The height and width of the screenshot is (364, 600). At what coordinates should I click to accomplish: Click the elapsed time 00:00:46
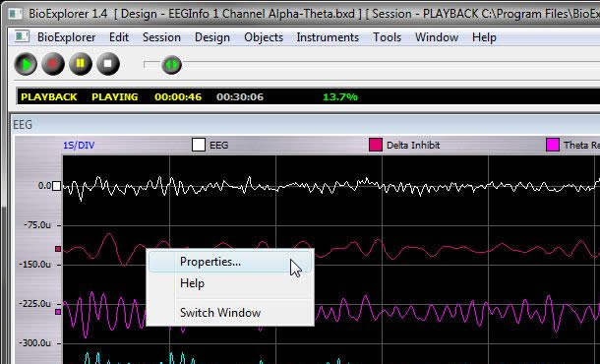coord(178,96)
